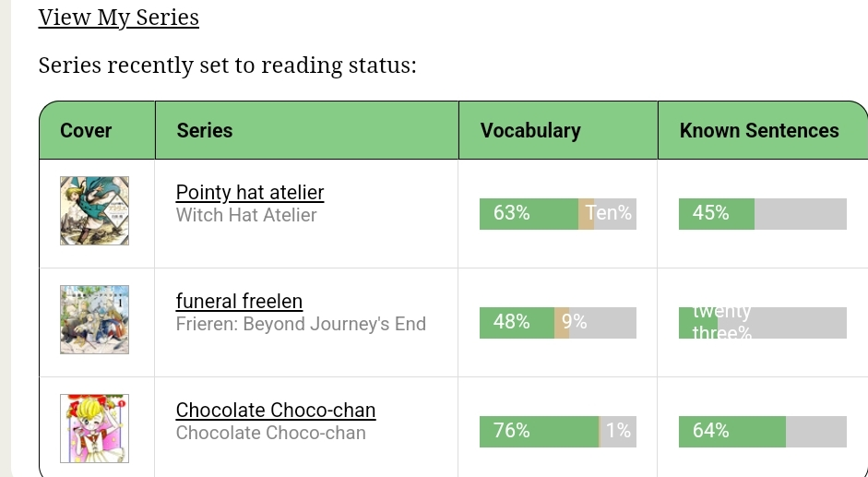Click the Witch Hat Atelier subtitle text

(x=246, y=215)
